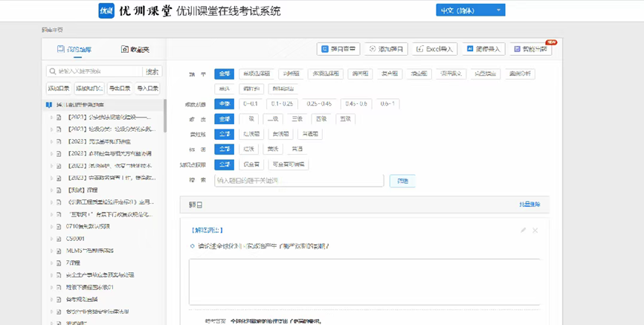
Task: Click the 批量删除 link
Action: [x=529, y=205]
